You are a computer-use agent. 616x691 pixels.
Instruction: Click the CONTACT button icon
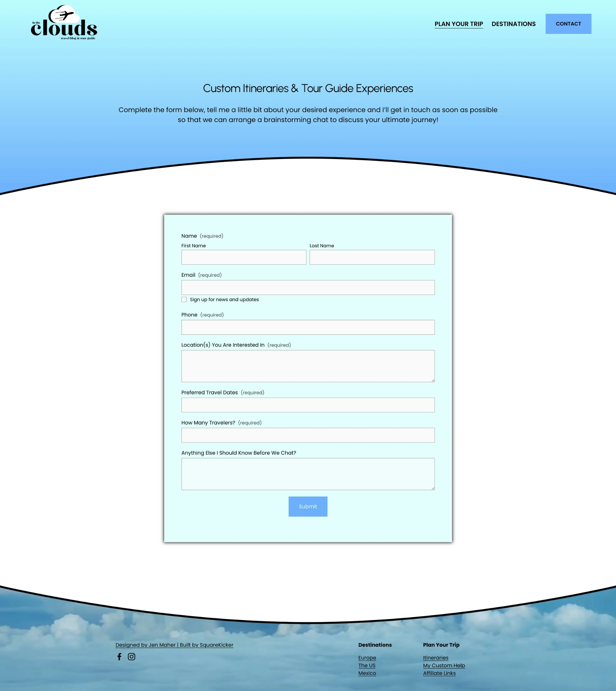point(569,24)
